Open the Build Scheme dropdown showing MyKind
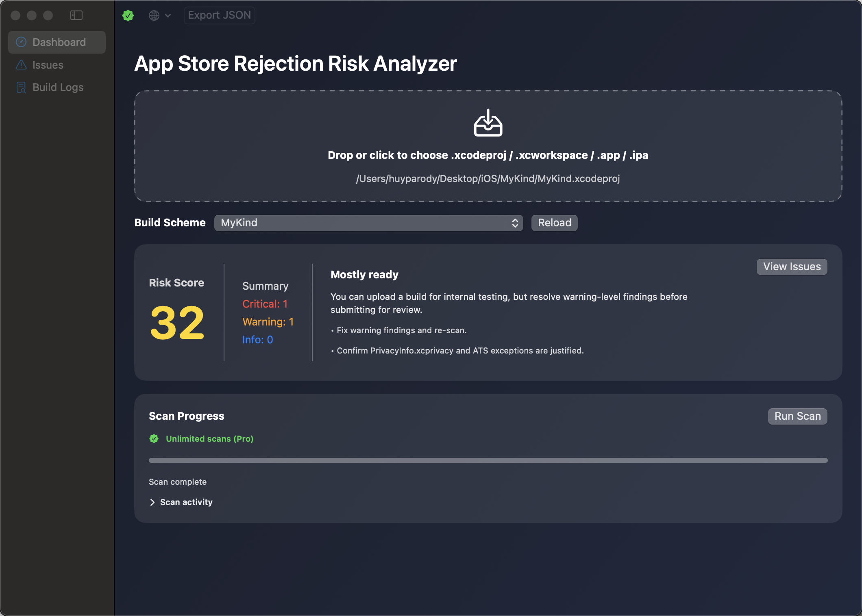Viewport: 862px width, 616px height. tap(368, 223)
